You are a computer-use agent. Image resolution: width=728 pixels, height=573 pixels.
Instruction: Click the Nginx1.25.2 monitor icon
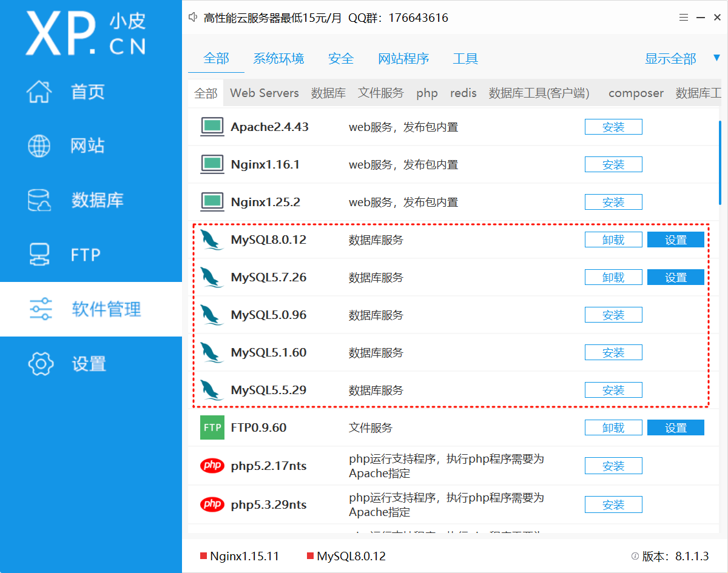pos(212,202)
